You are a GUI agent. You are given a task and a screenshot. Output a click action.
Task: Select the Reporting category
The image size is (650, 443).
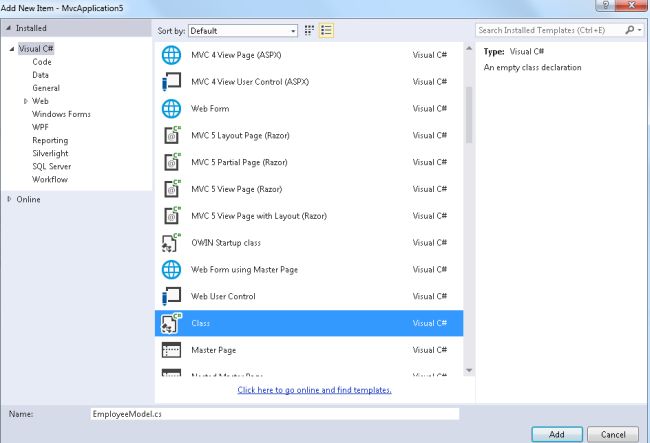pyautogui.click(x=50, y=140)
